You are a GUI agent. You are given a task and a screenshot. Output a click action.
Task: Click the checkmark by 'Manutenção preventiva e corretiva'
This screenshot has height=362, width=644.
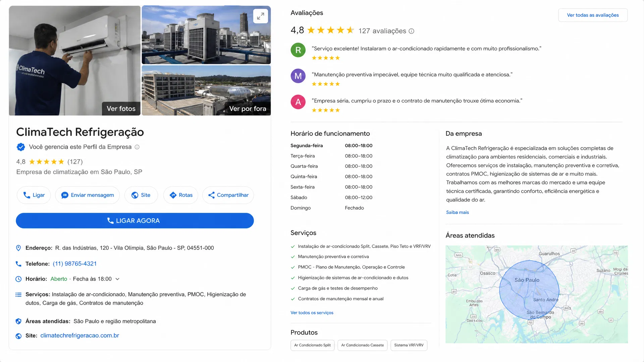coord(293,257)
